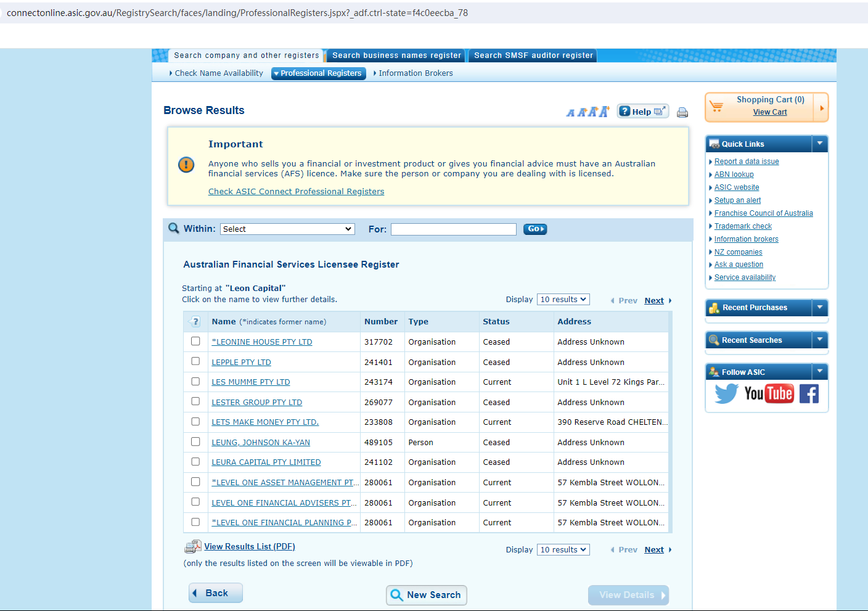Expand the Shopping Cart arrow
Image resolution: width=868 pixels, height=611 pixels.
(821, 108)
